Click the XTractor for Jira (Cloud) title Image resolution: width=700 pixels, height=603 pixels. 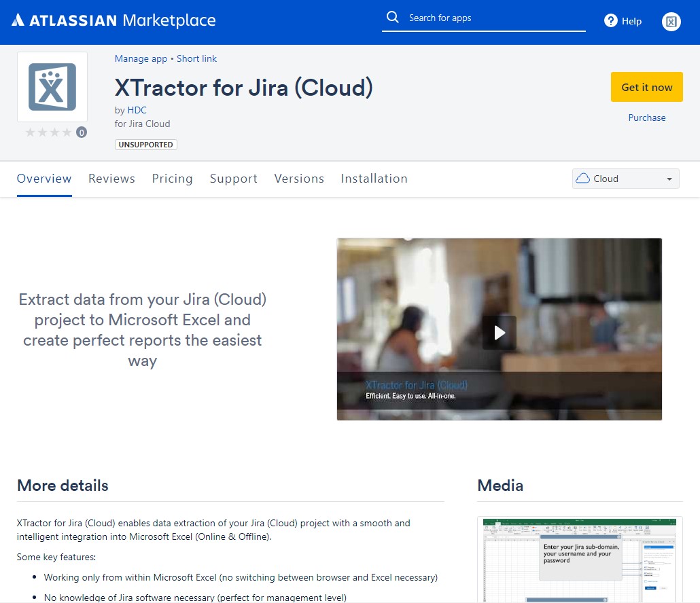click(244, 88)
